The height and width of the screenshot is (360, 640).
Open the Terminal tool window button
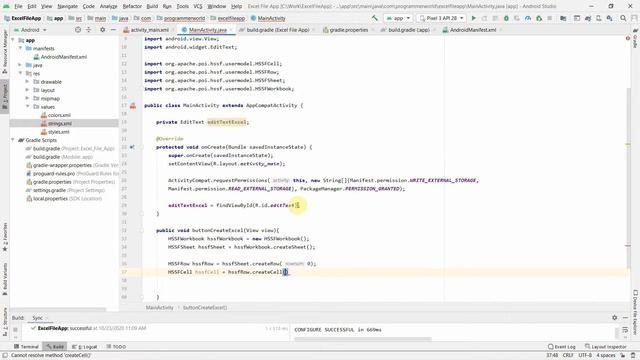(26, 347)
